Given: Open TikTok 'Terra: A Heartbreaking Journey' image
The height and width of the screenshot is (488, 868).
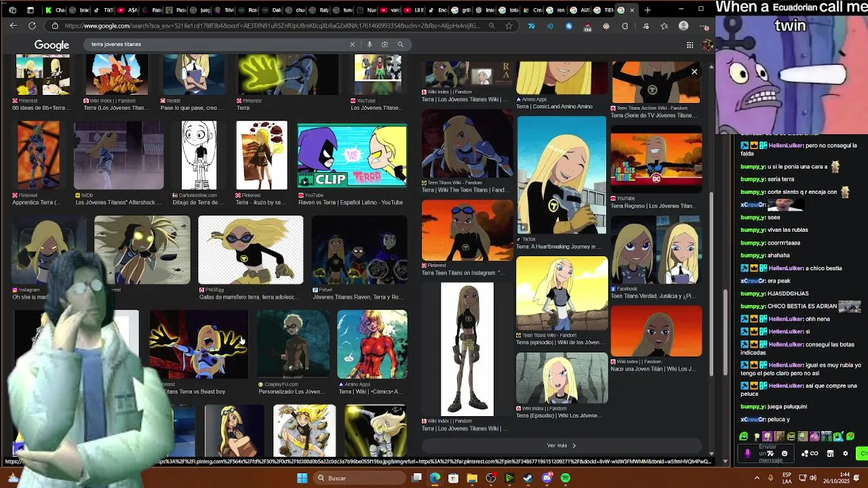Looking at the screenshot, I should (x=561, y=175).
